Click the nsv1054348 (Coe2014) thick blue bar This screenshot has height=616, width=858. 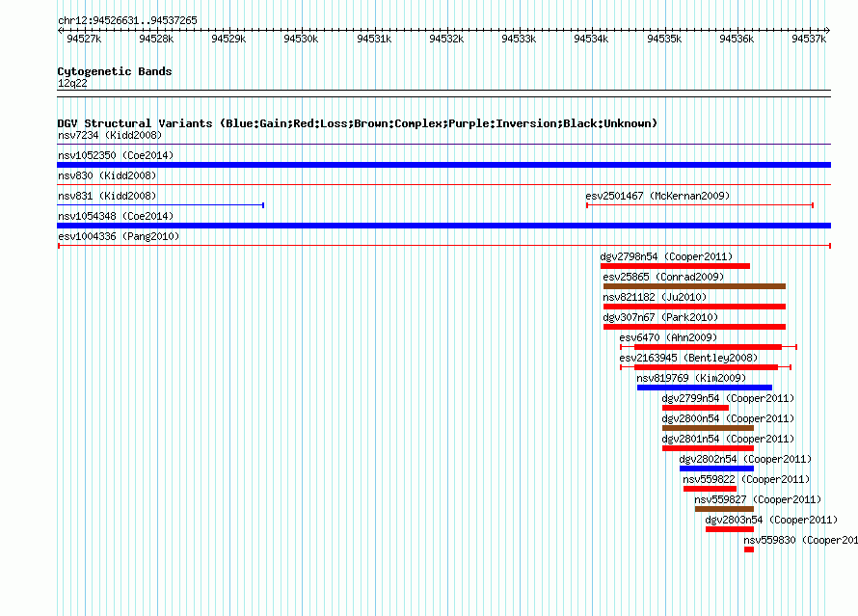(x=443, y=226)
